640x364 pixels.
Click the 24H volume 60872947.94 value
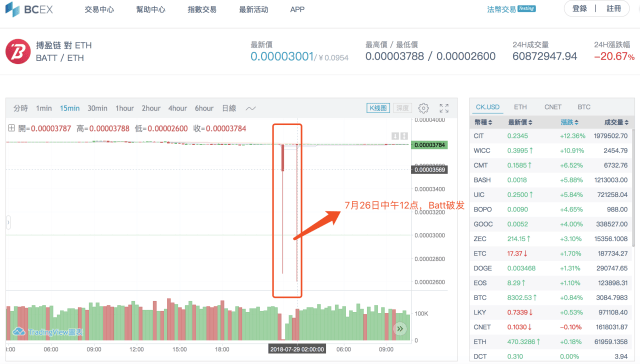[544, 56]
